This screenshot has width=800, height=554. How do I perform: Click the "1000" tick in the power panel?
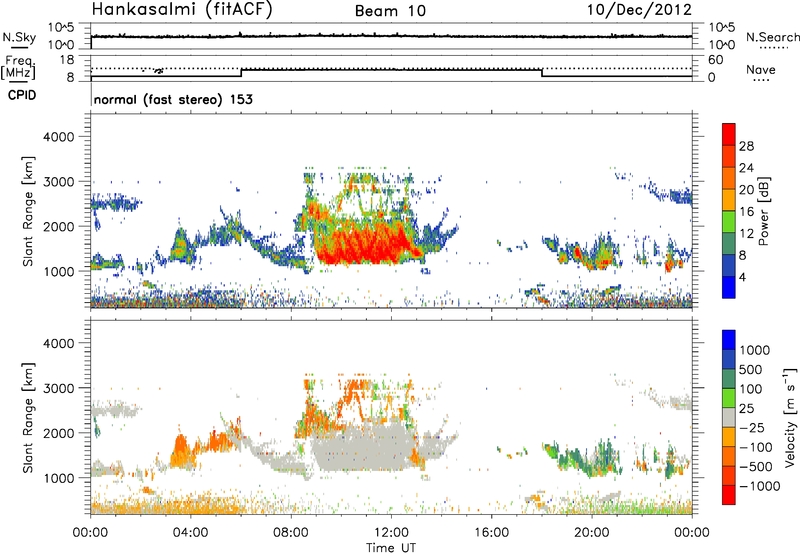pyautogui.click(x=59, y=271)
